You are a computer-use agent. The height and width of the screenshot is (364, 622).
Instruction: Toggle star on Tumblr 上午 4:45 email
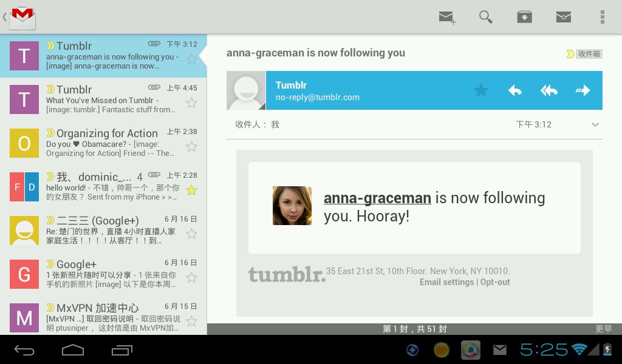coord(191,103)
